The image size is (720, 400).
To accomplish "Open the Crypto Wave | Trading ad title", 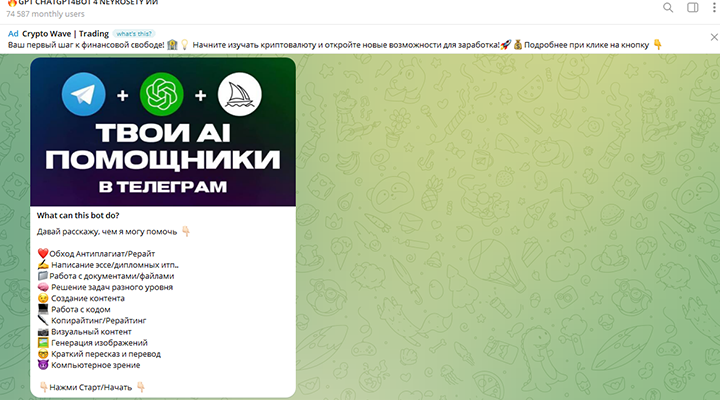I will click(66, 33).
